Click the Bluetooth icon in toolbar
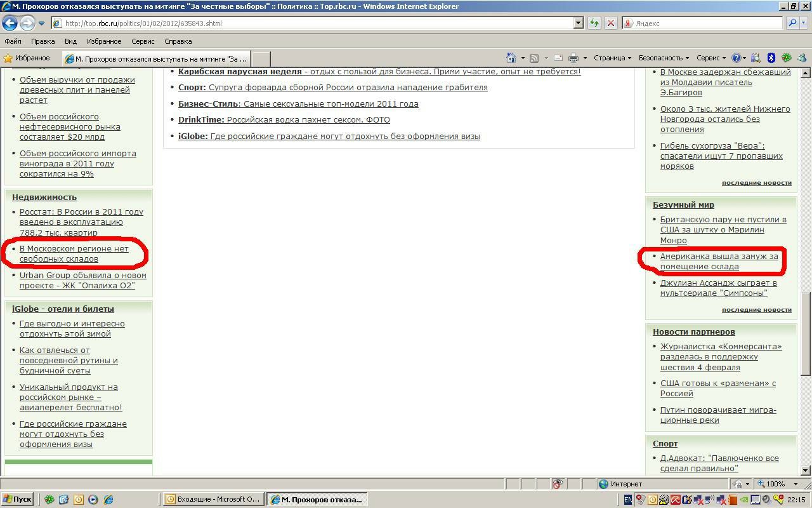The image size is (812, 508). [x=771, y=58]
